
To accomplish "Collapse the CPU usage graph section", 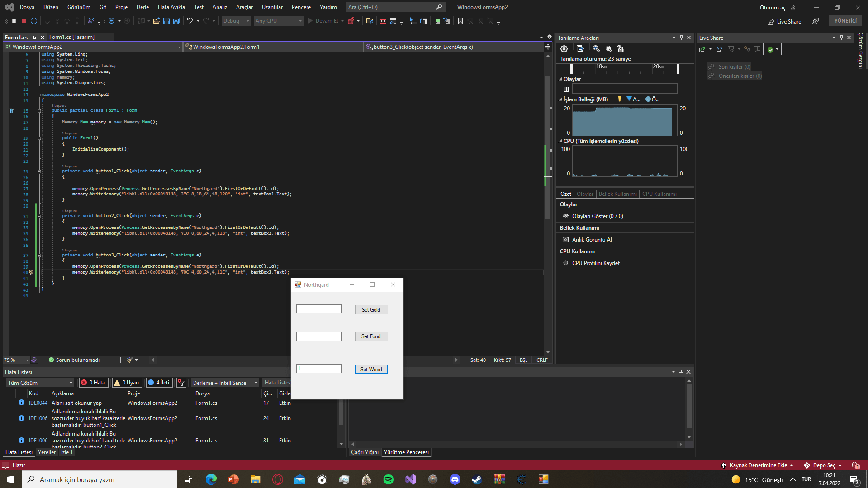I will point(560,141).
